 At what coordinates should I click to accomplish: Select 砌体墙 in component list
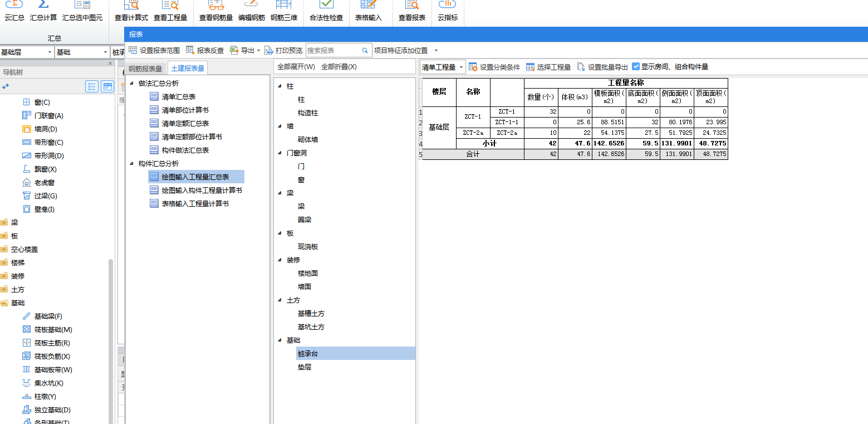[308, 140]
